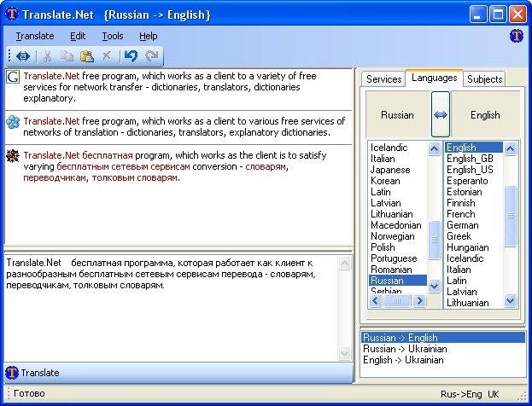Image resolution: width=532 pixels, height=406 pixels.
Task: Click target list vertical scrollbar thumb
Action: point(511,216)
